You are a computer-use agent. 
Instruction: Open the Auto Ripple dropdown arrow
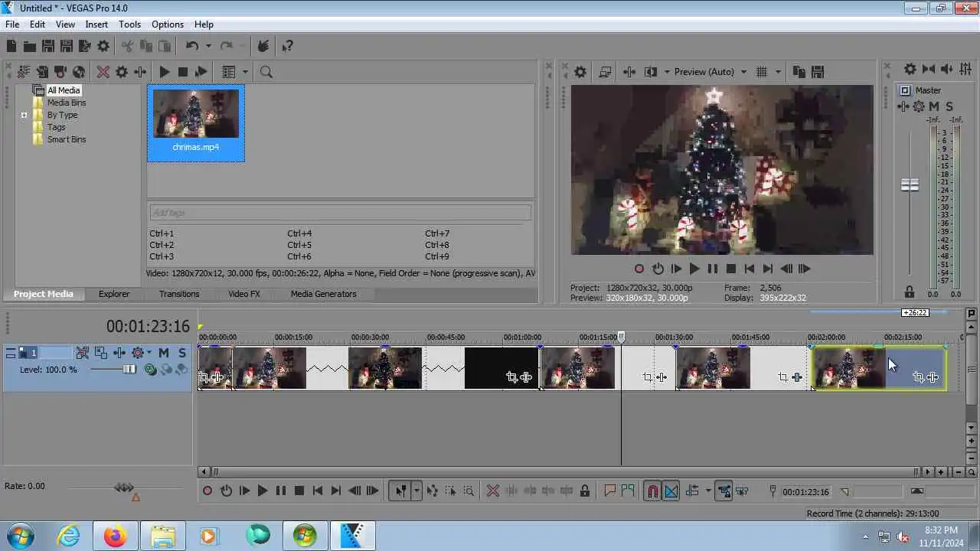pos(707,491)
